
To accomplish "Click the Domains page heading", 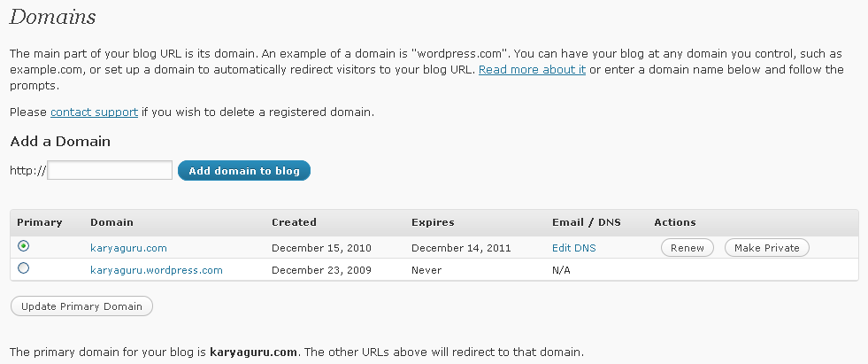I will pos(53,18).
